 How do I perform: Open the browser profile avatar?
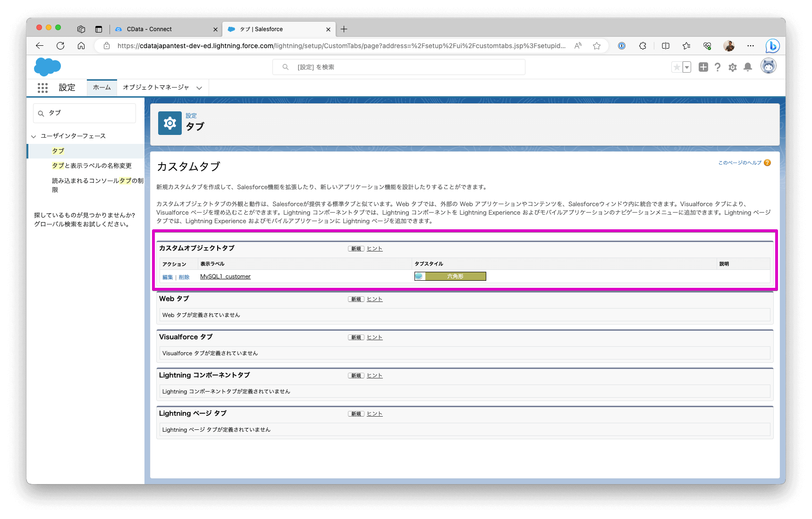pos(729,46)
